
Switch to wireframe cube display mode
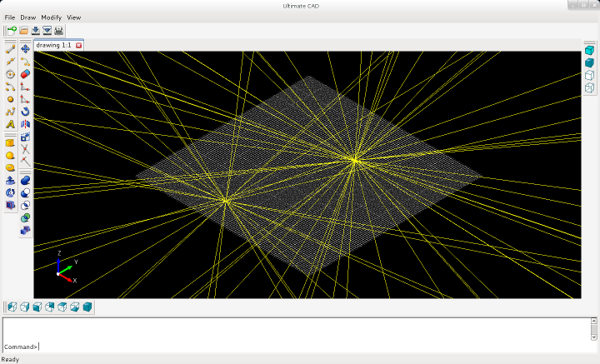point(589,87)
